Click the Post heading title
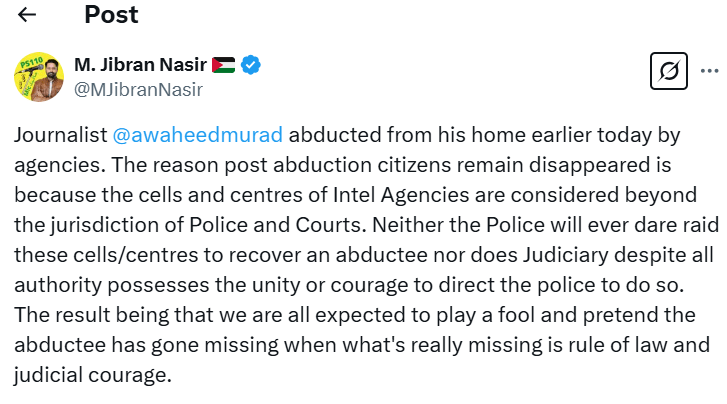This screenshot has width=727, height=404. 111,15
